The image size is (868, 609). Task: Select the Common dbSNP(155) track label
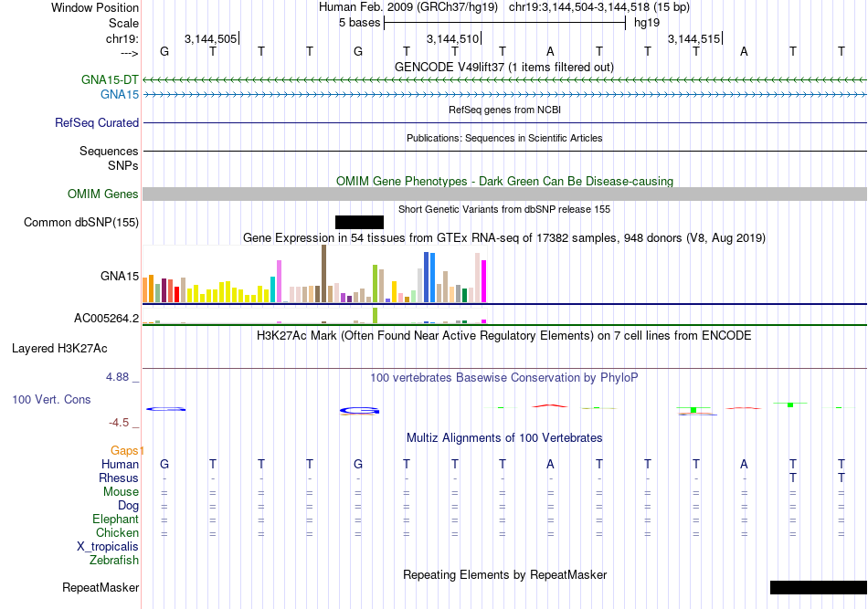tap(81, 223)
